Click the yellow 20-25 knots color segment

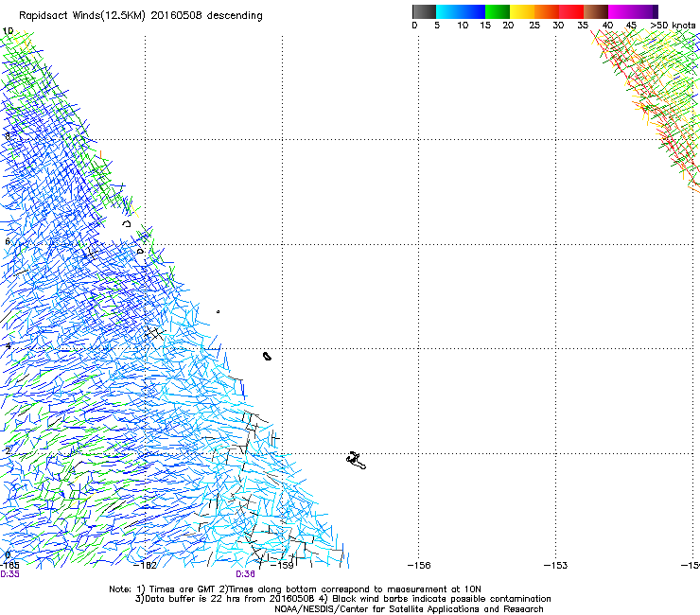pos(522,11)
